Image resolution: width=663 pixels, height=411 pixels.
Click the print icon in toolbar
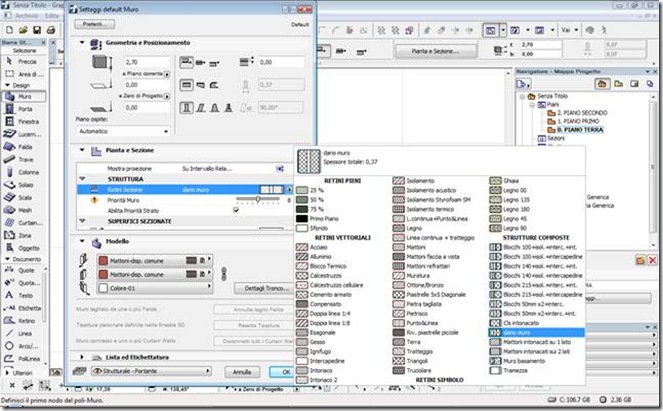pos(51,30)
